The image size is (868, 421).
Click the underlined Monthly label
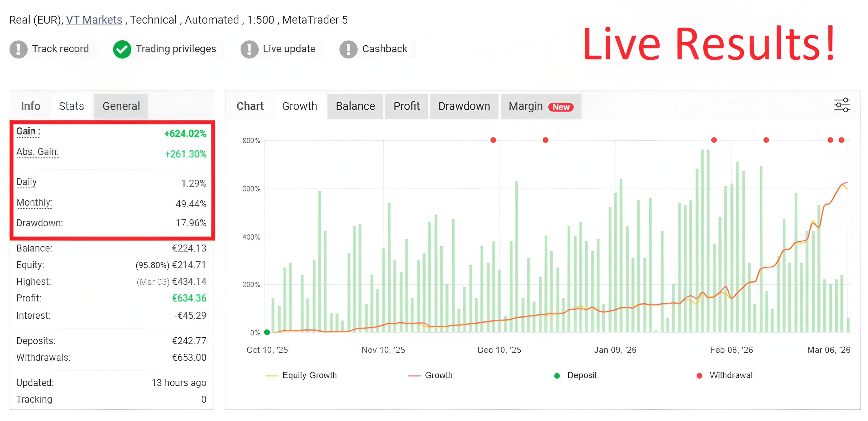(34, 202)
